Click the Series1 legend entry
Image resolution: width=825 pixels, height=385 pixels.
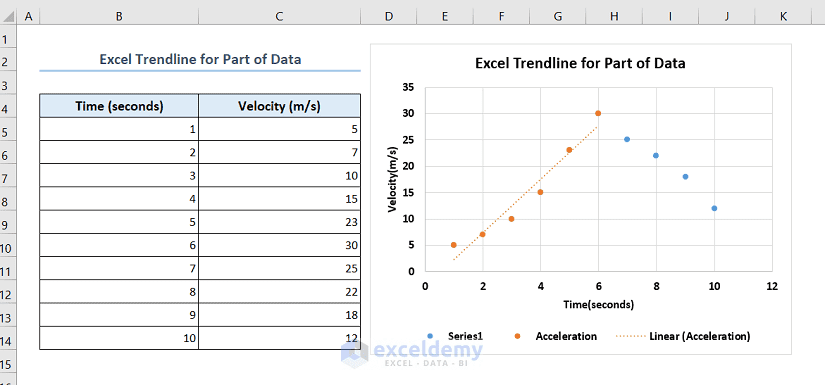coord(455,336)
